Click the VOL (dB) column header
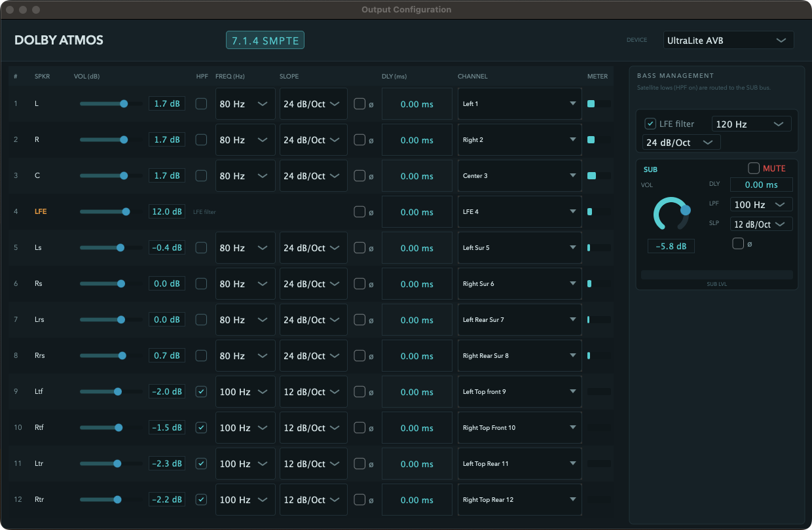Viewport: 812px width, 530px height. pyautogui.click(x=86, y=77)
